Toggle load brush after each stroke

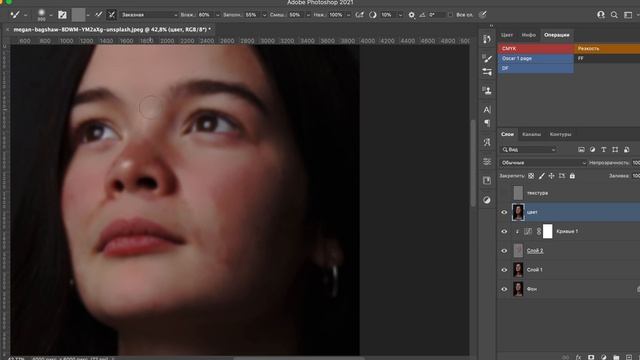98,15
